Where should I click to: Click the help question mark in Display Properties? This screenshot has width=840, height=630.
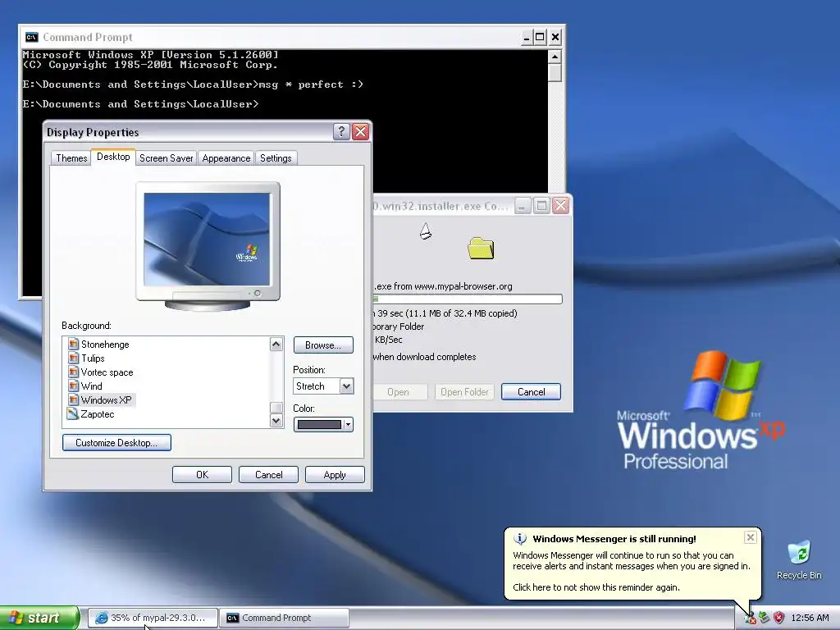[x=341, y=132]
